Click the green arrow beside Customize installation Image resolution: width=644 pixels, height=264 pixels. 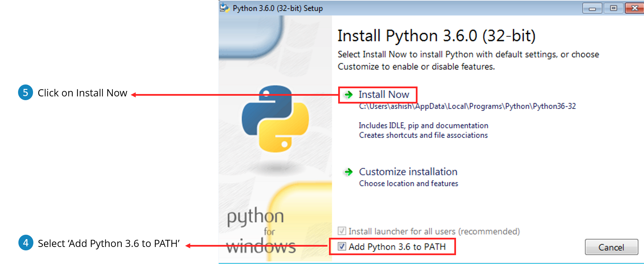point(348,172)
